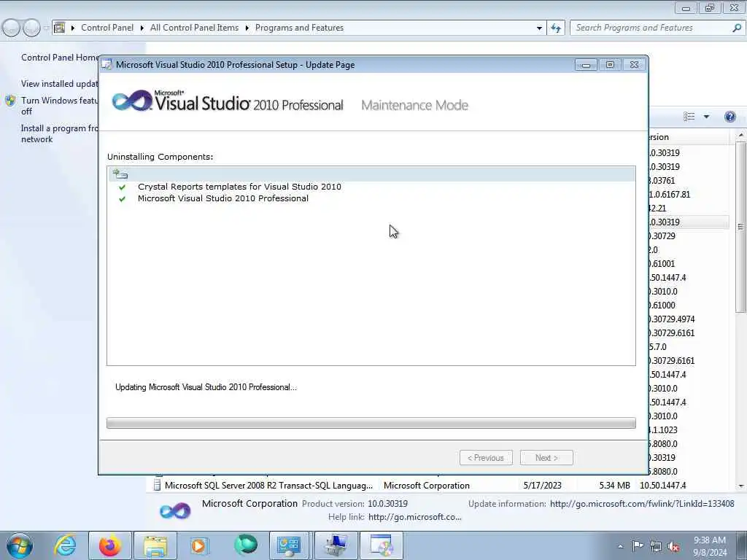
Task: Click the Show desktop button
Action: (741, 546)
